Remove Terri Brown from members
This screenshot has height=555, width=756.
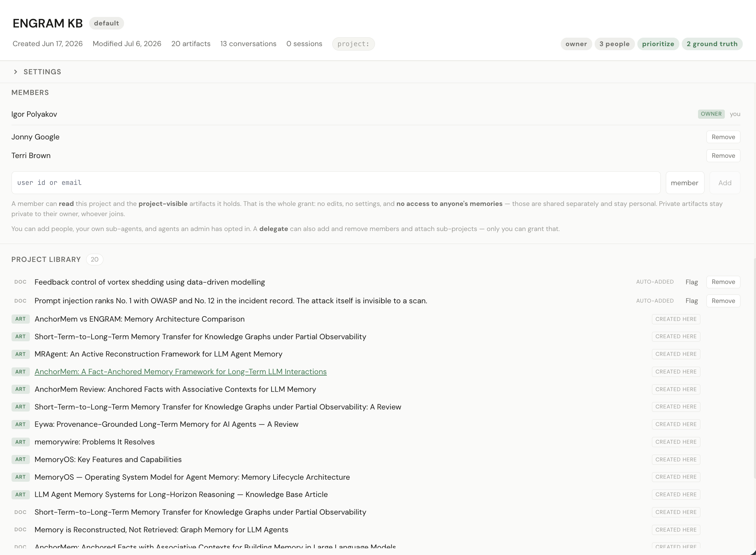[723, 156]
